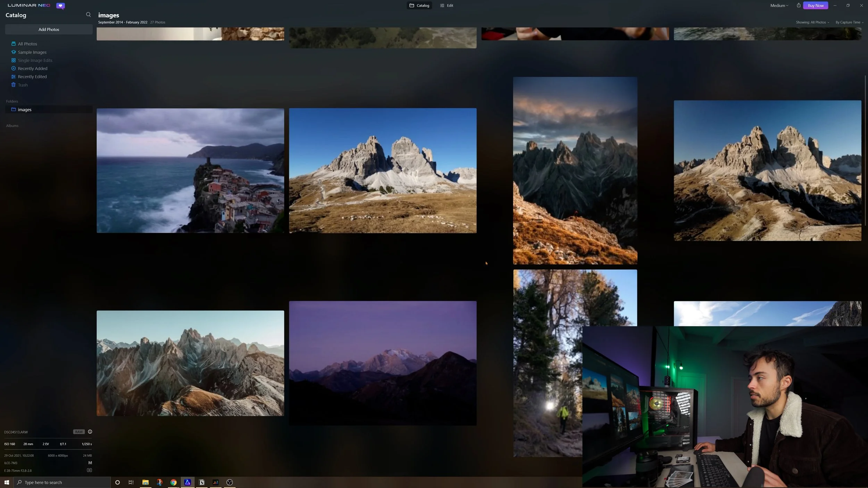The image size is (868, 488).
Task: Open the Medium thumbnail size dropdown
Action: (779, 6)
